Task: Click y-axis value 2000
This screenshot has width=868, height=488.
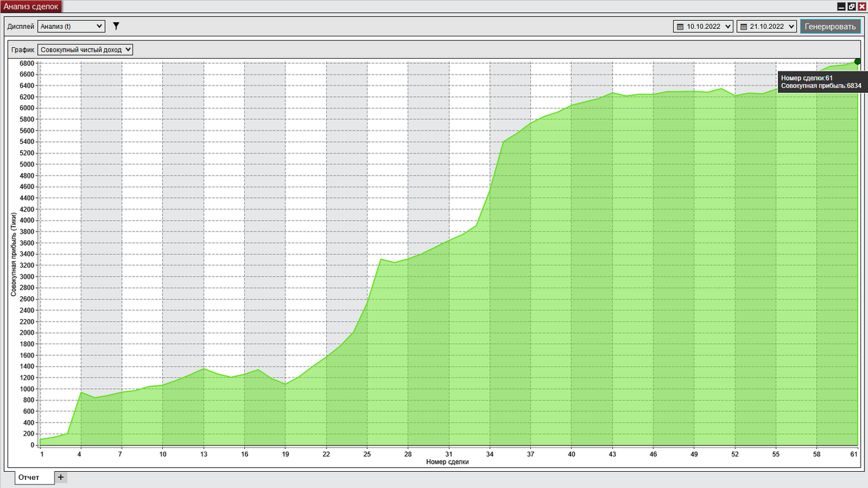Action: coord(27,333)
